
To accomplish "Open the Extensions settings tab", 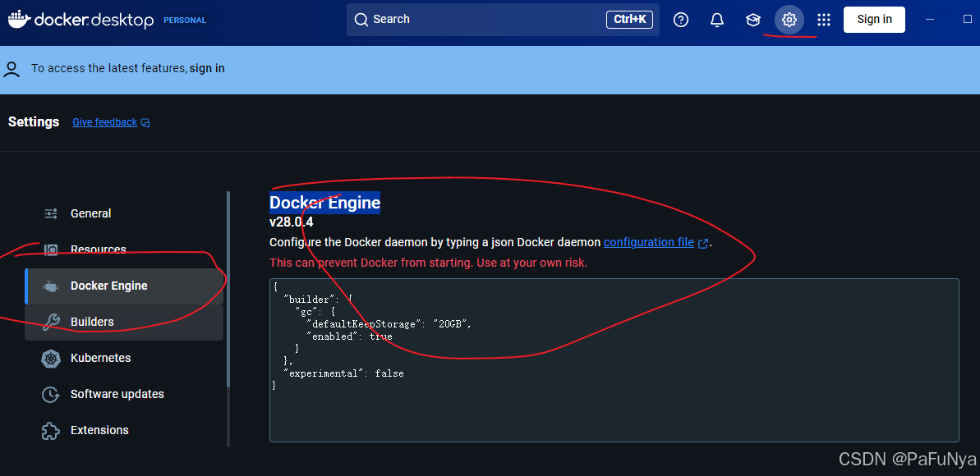I will pos(124,431).
